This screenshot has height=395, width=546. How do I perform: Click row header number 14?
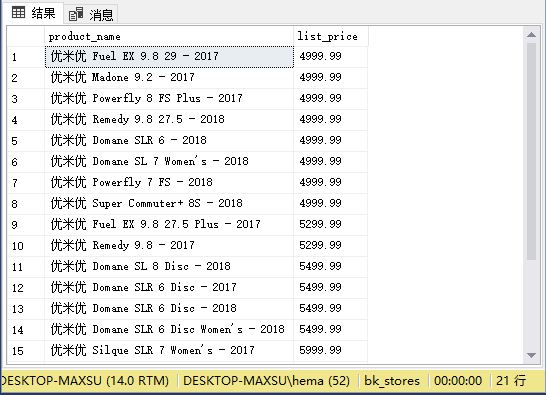(x=26, y=330)
